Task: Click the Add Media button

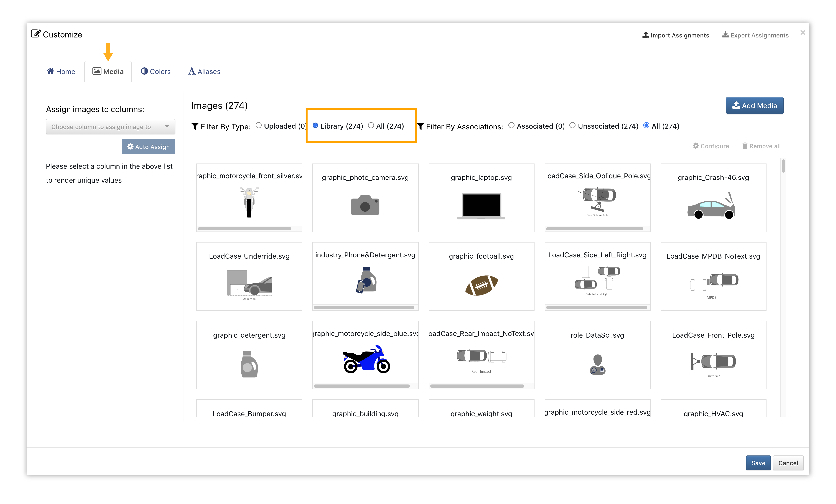Action: [x=755, y=105]
